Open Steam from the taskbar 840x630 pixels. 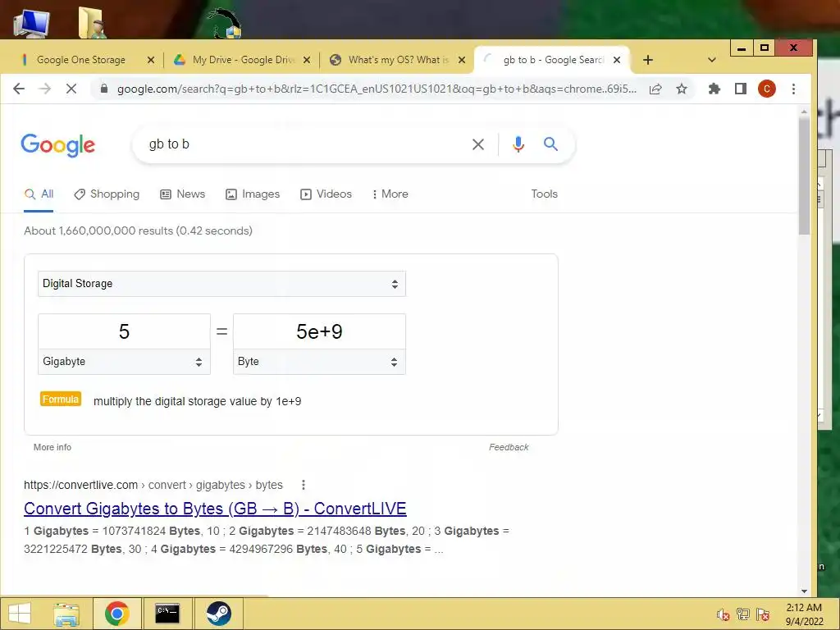pos(218,614)
